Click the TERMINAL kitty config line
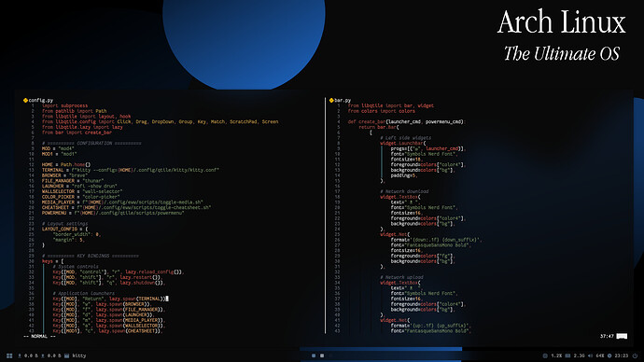Screen dimensions: 644x362 131,170
